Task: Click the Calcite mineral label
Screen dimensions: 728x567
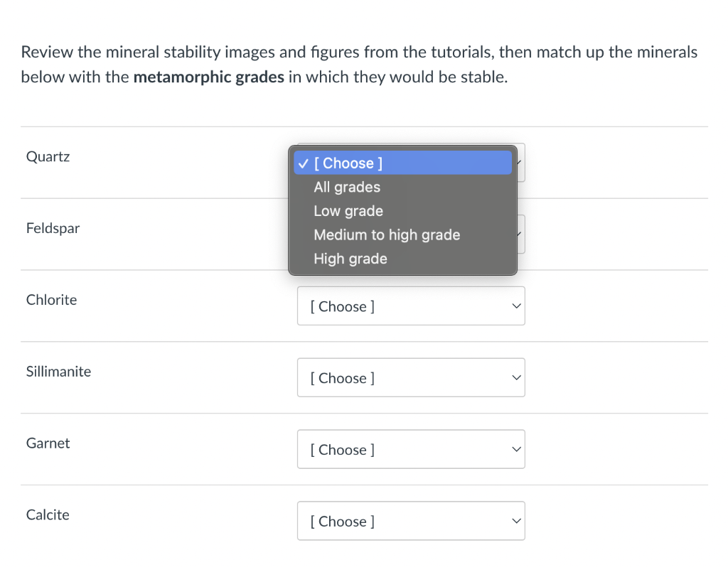Action: tap(48, 515)
